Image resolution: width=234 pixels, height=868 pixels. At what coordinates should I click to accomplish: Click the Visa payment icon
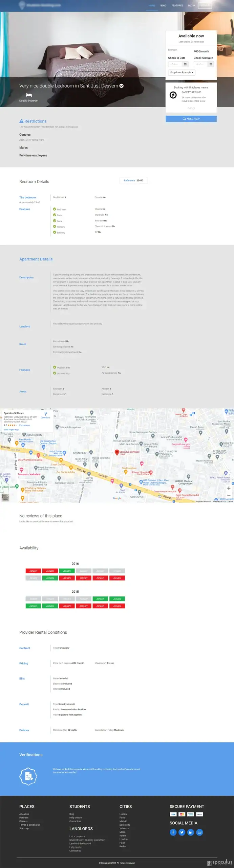pos(173,814)
